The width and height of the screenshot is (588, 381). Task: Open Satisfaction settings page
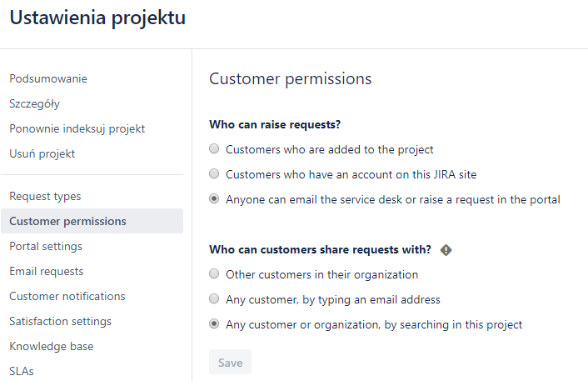pyautogui.click(x=60, y=322)
